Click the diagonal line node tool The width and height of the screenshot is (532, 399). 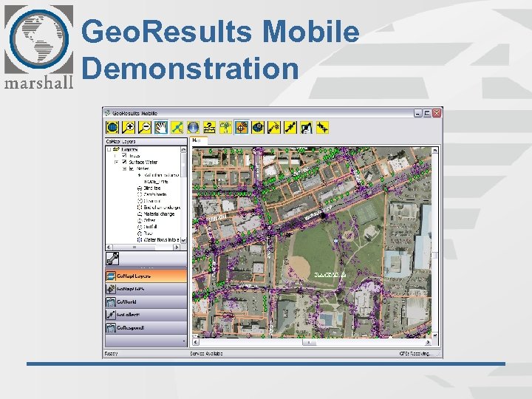(x=290, y=128)
